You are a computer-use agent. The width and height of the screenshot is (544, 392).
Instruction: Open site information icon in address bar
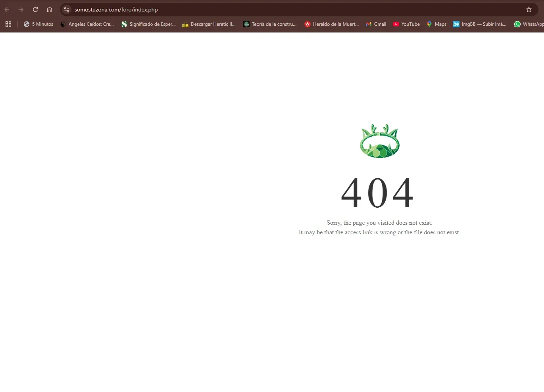67,10
